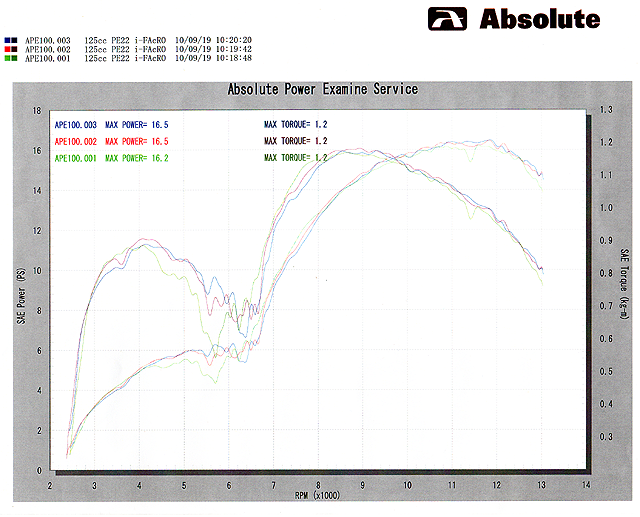Click top MAX TORQUE= 1.2 readout
The image size is (640, 517).
click(x=296, y=124)
